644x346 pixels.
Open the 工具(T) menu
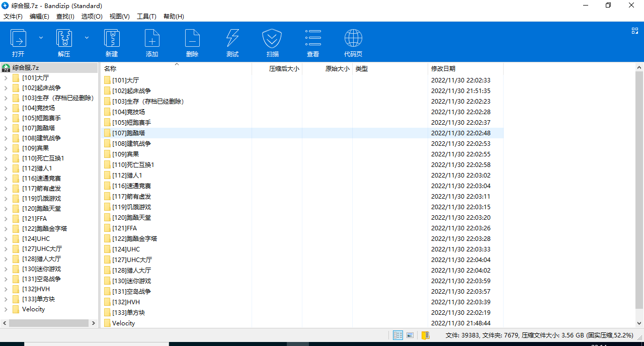point(146,17)
